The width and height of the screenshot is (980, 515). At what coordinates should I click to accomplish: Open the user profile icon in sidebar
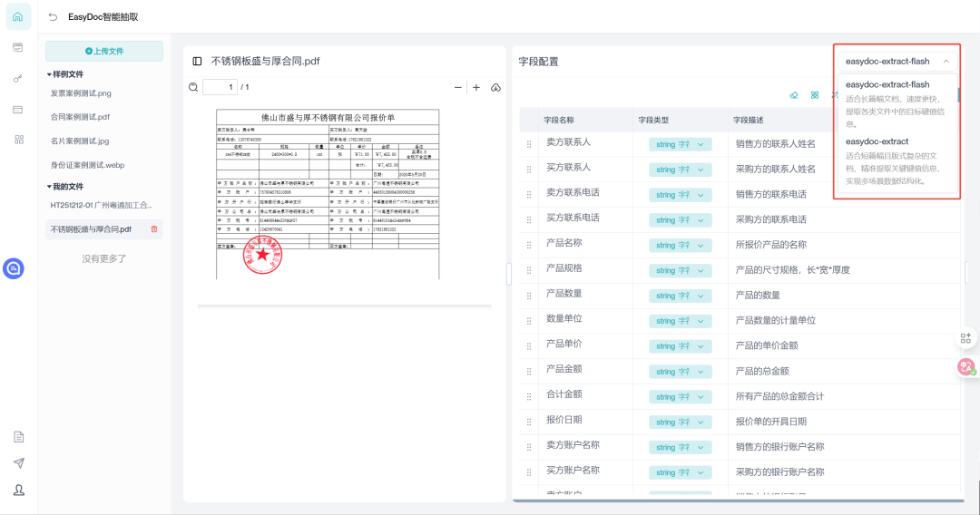(19, 490)
